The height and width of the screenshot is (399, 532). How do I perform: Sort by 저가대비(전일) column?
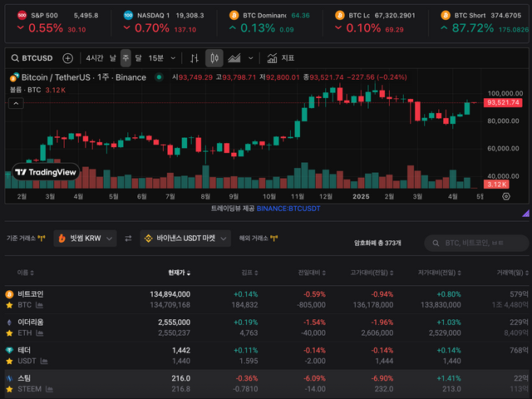[x=439, y=273]
